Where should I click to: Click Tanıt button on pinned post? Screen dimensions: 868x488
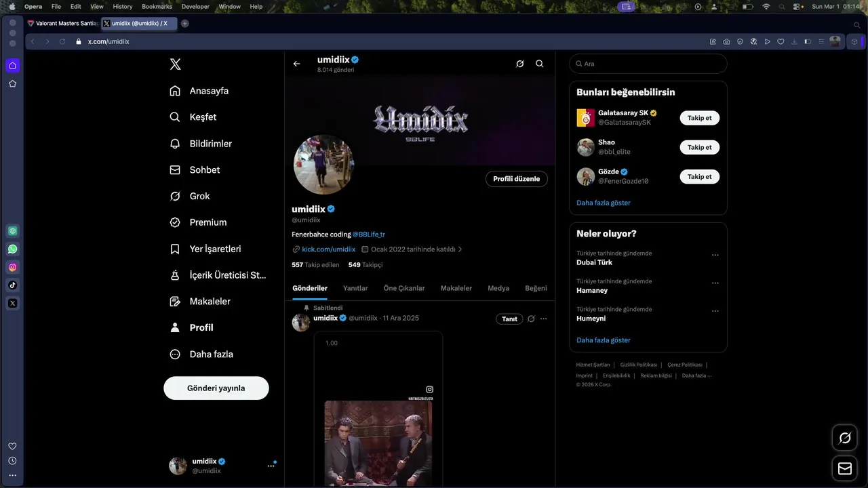(x=509, y=319)
